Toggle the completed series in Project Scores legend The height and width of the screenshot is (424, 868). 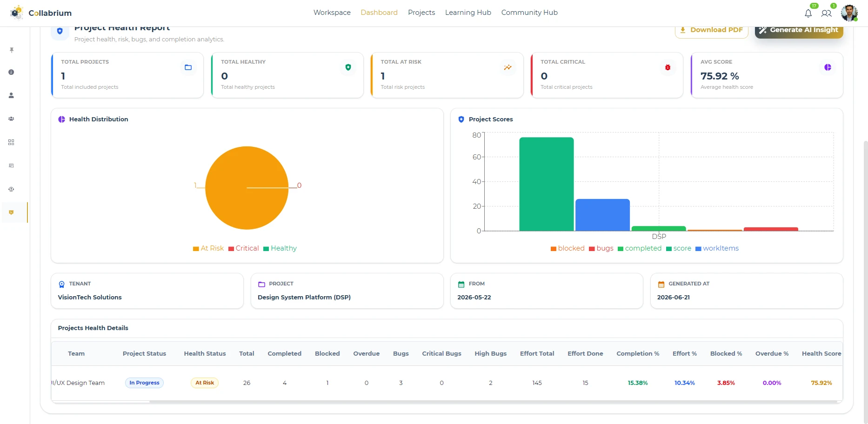click(x=640, y=248)
